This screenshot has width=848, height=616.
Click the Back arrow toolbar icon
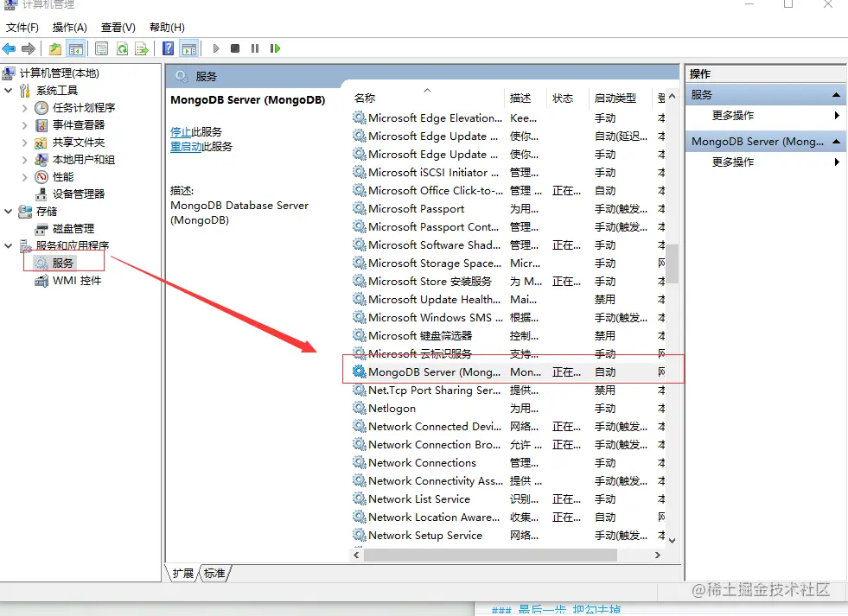(9, 48)
